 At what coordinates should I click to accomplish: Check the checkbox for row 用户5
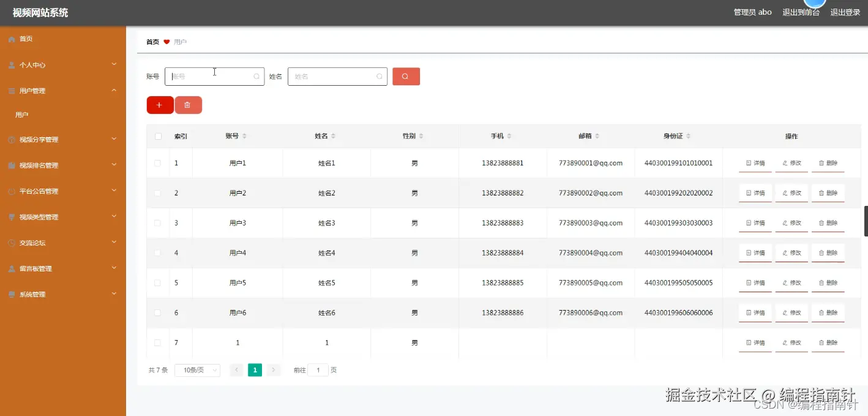158,282
